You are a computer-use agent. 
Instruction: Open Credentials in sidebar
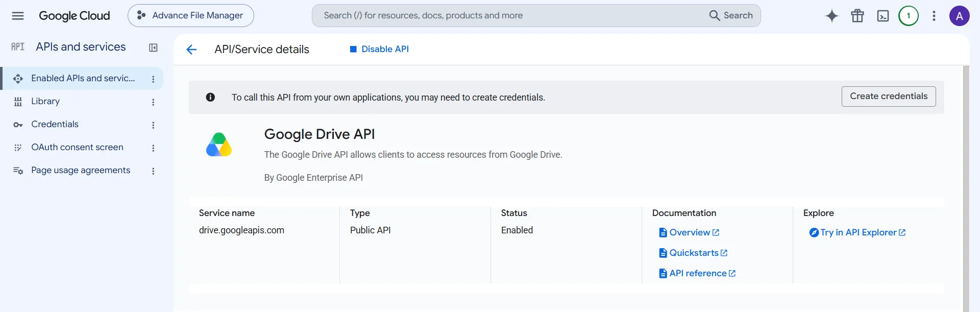pyautogui.click(x=55, y=125)
